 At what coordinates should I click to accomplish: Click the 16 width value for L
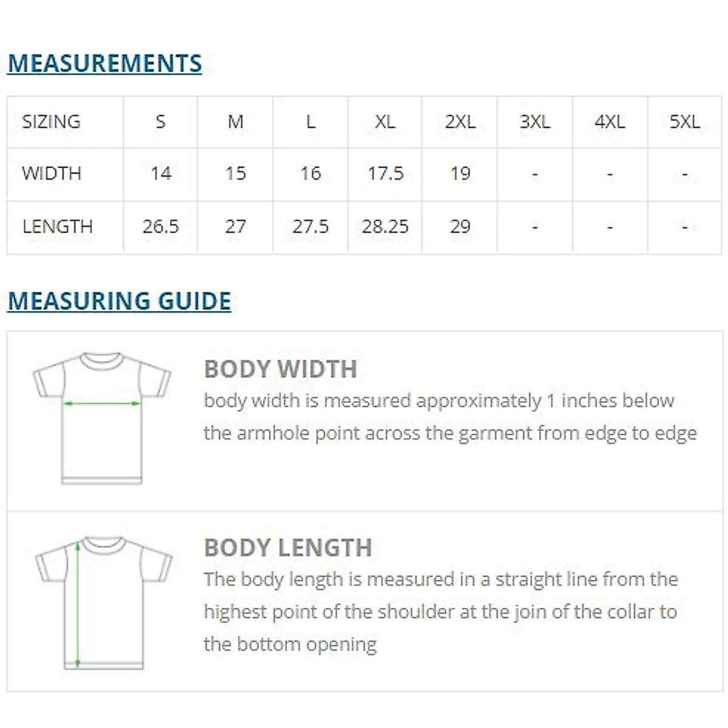311,174
